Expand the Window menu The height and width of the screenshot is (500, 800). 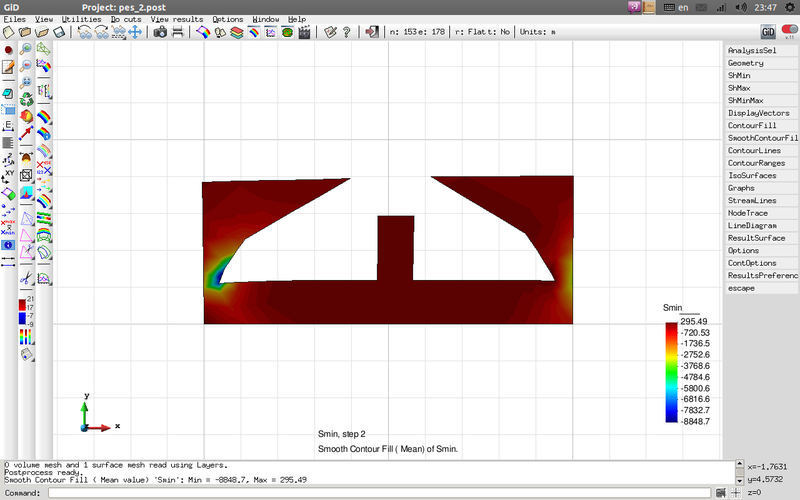[x=266, y=19]
